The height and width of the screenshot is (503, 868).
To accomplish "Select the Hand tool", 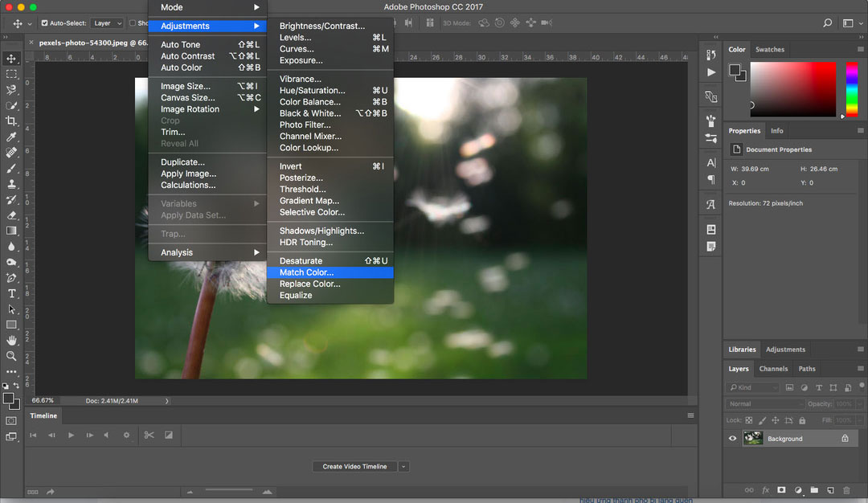I will tap(11, 340).
